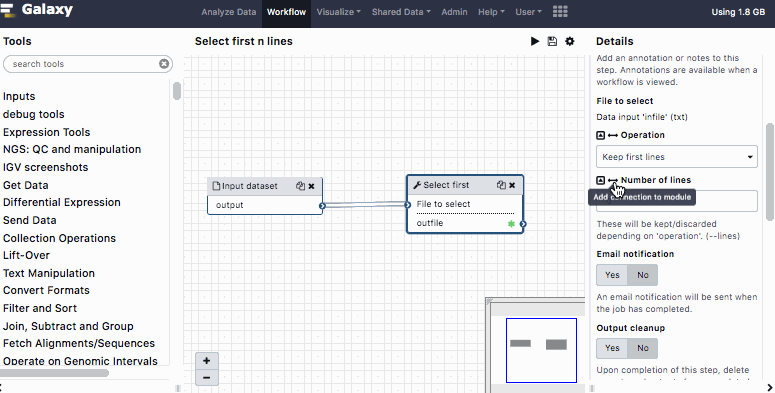Clear the tool search box
775x393 pixels.
pyautogui.click(x=164, y=64)
